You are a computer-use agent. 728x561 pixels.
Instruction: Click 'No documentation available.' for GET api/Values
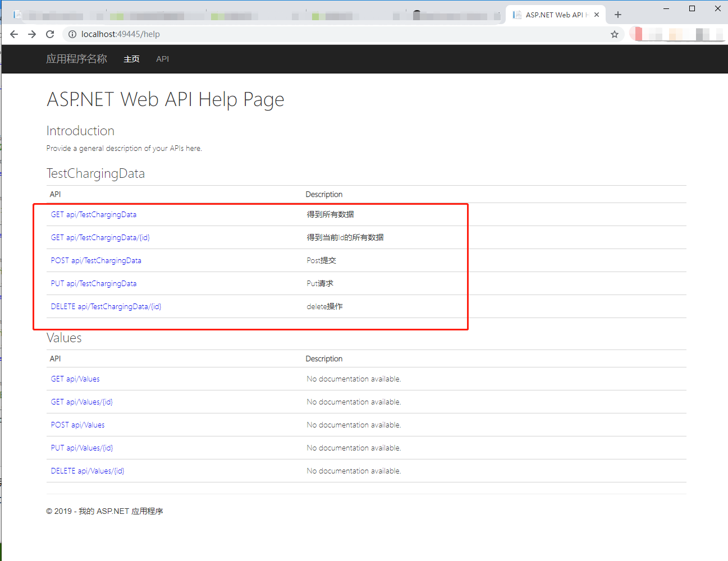pos(354,379)
